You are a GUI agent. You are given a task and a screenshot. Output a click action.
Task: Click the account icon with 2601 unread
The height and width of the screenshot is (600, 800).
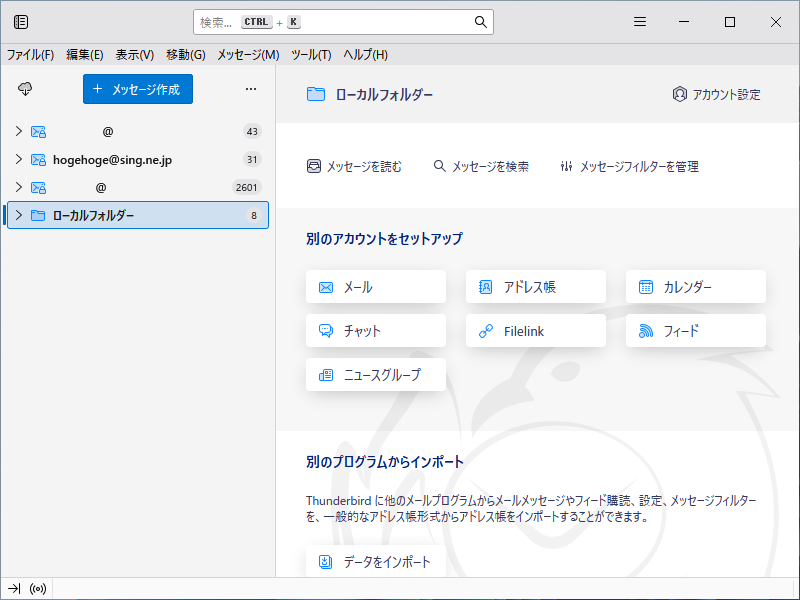38,188
